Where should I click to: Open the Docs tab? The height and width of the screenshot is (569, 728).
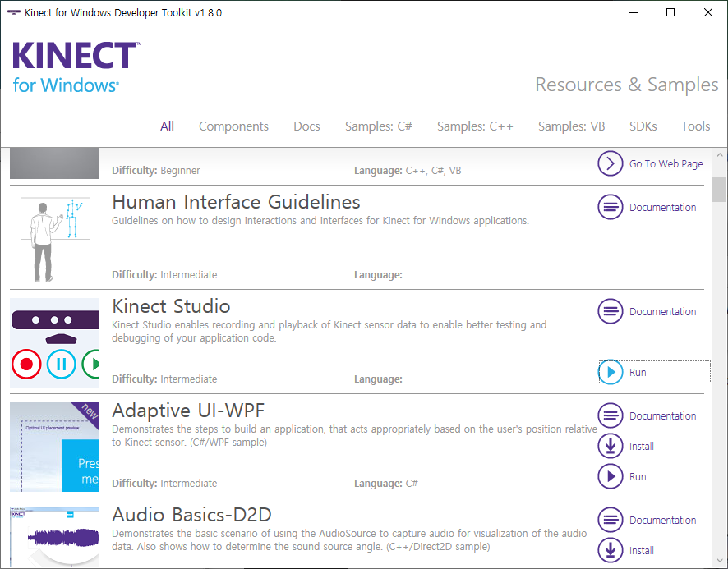[306, 126]
